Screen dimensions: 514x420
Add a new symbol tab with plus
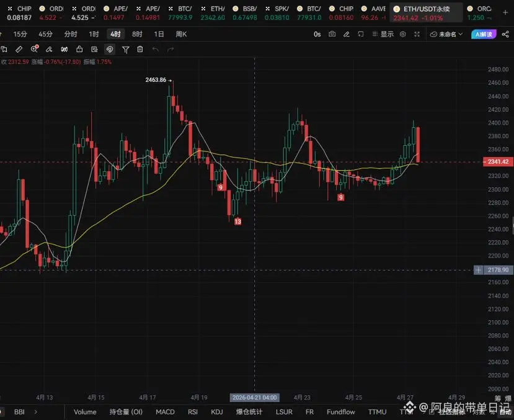click(505, 12)
